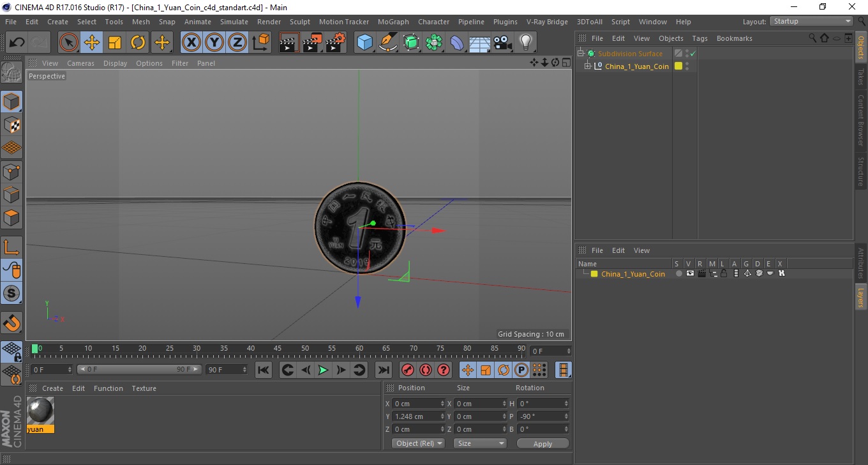Toggle layer Solo dot for China_1_Yuan_Coin
Screen dimensions: 868x465
(679, 273)
